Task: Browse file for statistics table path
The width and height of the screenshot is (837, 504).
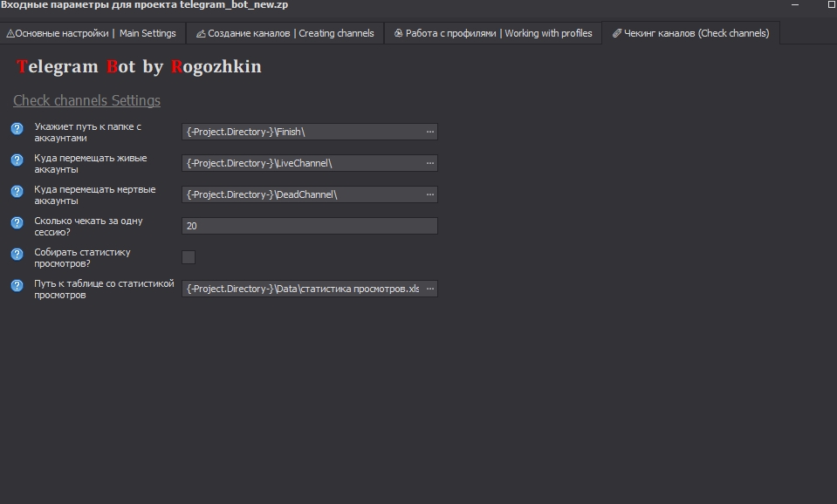Action: click(430, 289)
